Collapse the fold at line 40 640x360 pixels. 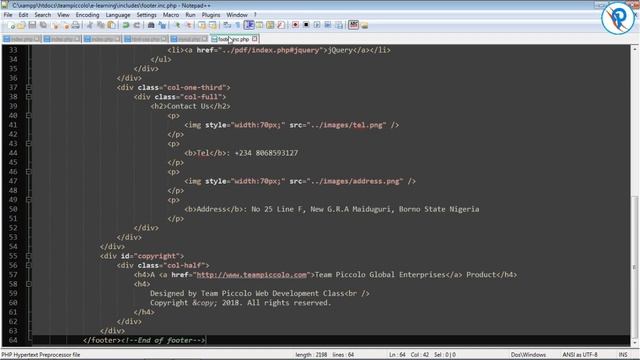tap(28, 116)
